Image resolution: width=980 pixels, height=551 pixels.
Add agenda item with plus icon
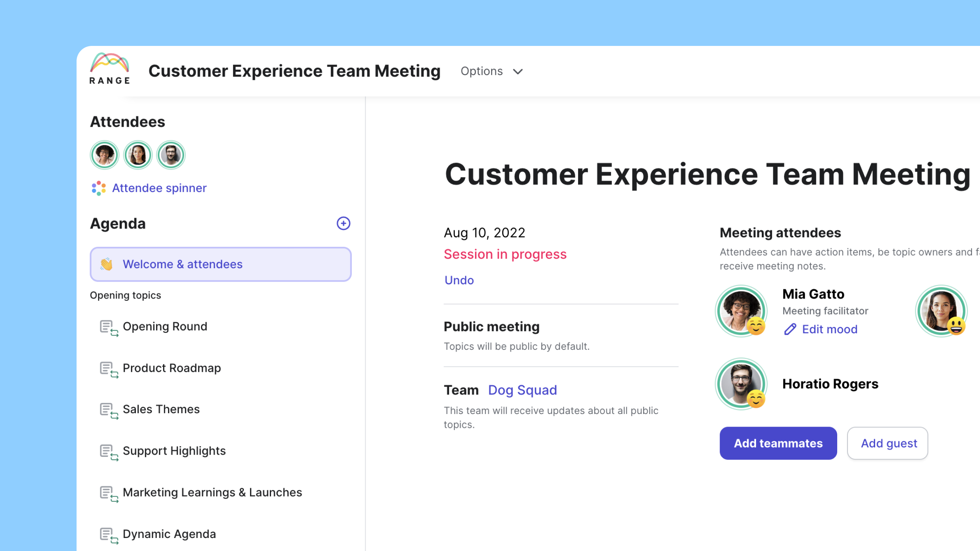click(343, 223)
